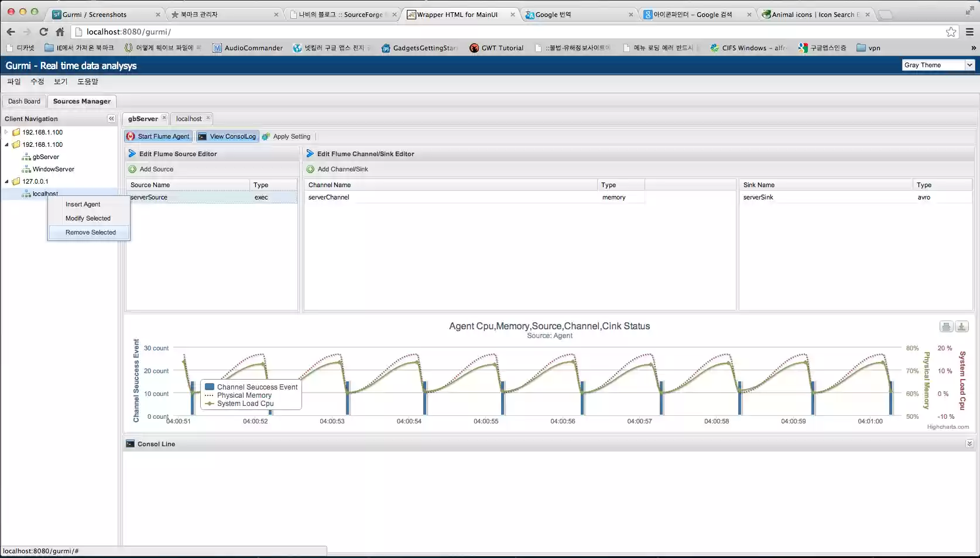
Task: Open the Gray Theme dropdown
Action: (x=969, y=65)
